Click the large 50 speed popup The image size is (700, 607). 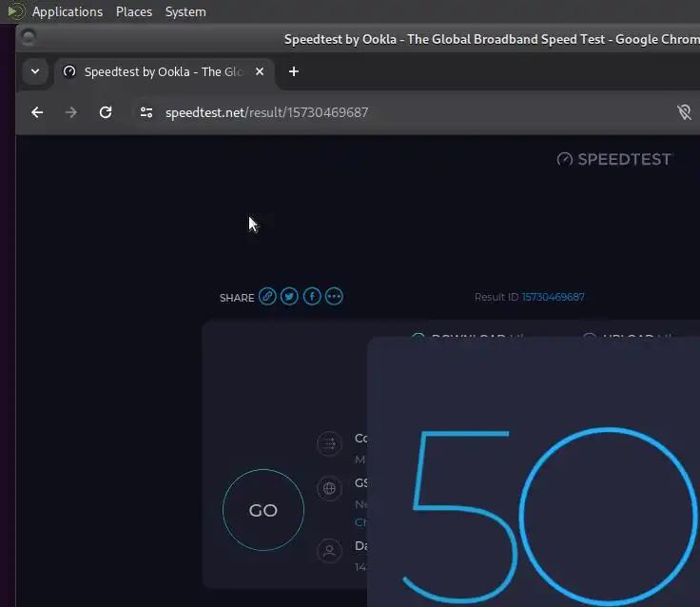[x=534, y=472]
